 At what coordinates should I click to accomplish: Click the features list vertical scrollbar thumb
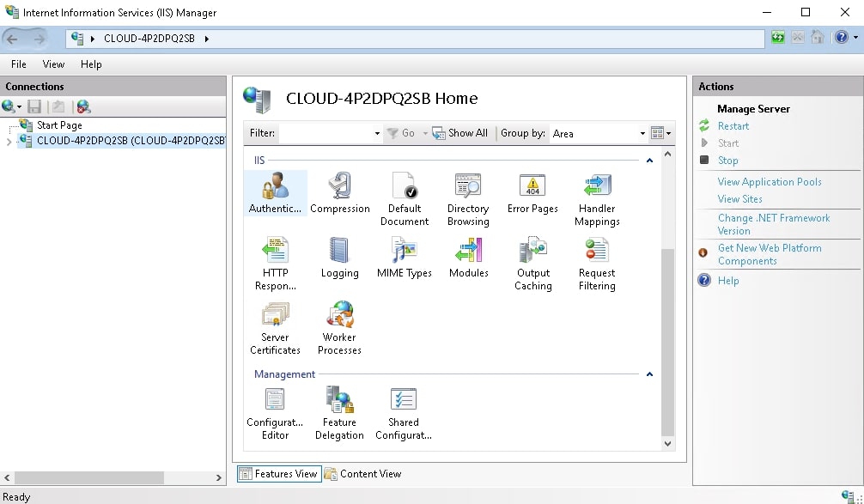pyautogui.click(x=667, y=342)
